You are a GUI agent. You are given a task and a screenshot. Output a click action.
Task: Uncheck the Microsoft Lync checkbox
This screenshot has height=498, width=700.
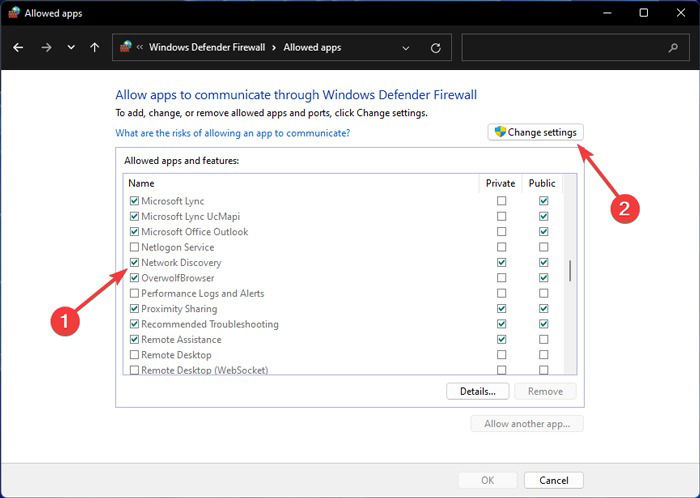134,201
